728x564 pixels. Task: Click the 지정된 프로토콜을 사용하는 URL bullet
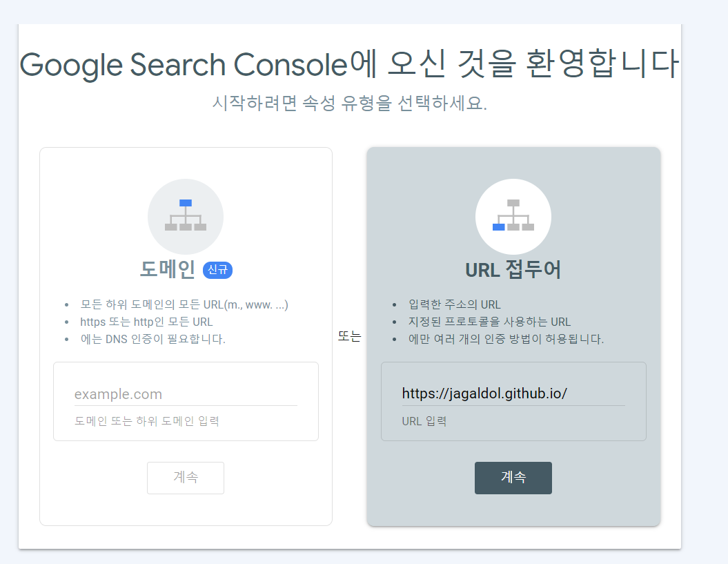pos(489,322)
